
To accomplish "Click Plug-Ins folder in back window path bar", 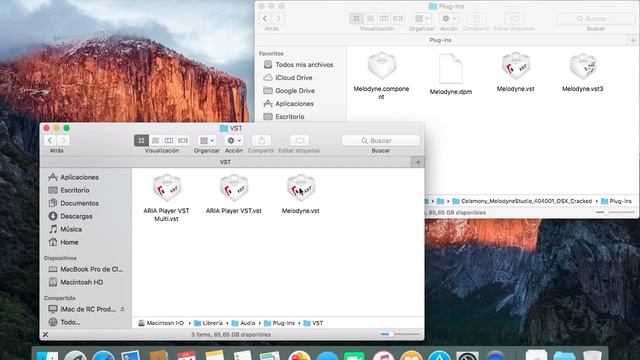I will click(616, 201).
